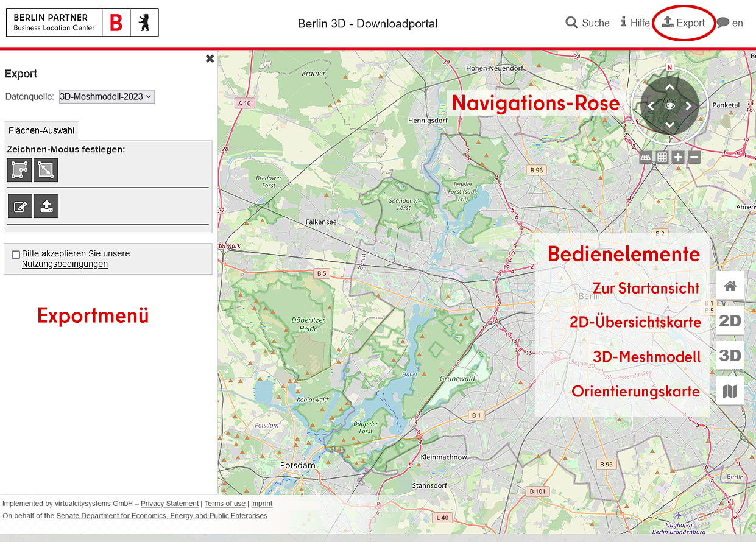Pan the map south with the down arrow
This screenshot has width=756, height=542.
(669, 125)
